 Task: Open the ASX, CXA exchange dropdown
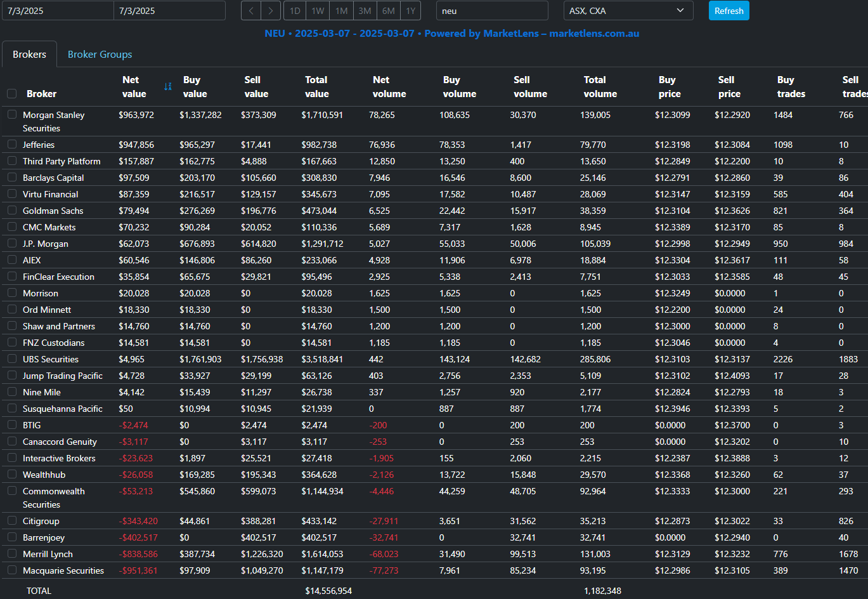tap(628, 11)
